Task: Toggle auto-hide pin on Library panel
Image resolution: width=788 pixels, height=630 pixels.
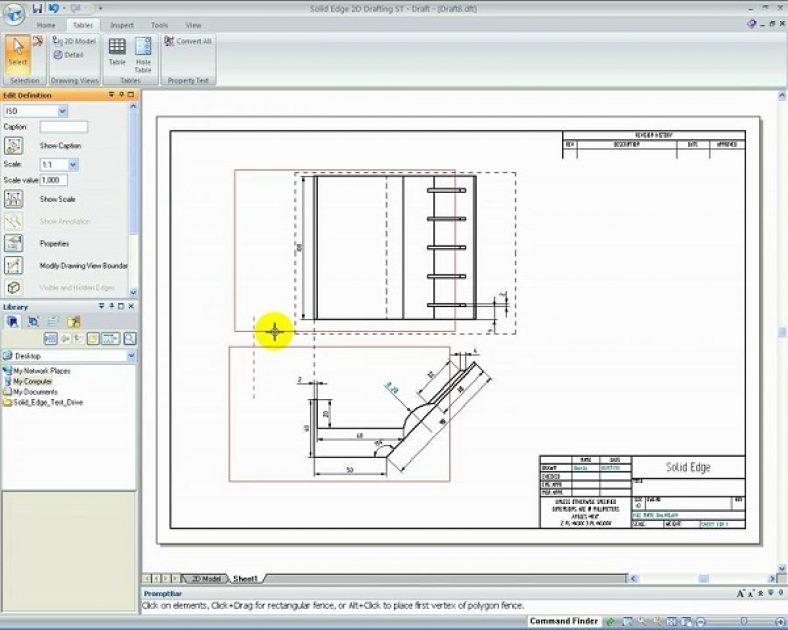Action: click(x=112, y=306)
